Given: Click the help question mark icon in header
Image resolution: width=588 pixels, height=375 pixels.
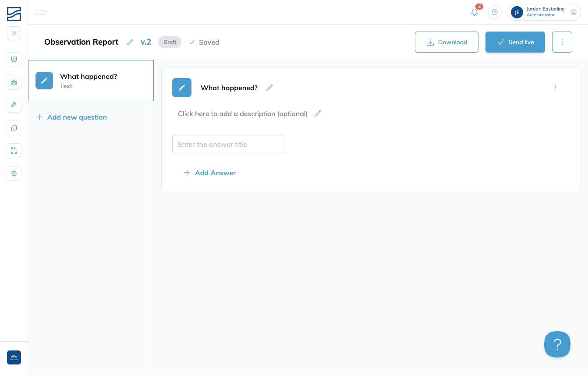Looking at the screenshot, I should (495, 12).
